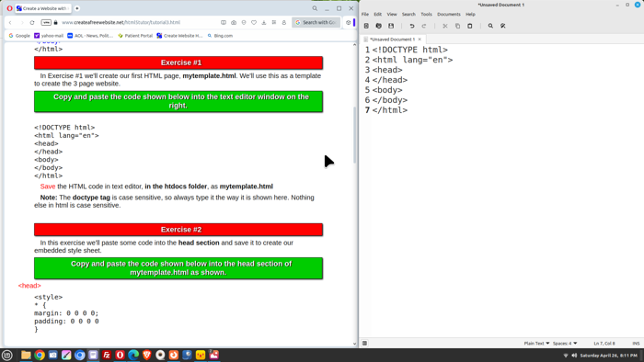Click reader mode icon in Opera address bar

(x=224, y=23)
